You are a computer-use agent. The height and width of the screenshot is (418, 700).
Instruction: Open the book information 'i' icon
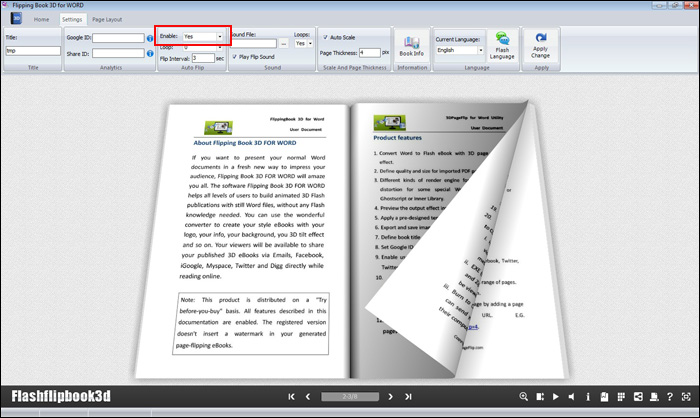[588, 397]
